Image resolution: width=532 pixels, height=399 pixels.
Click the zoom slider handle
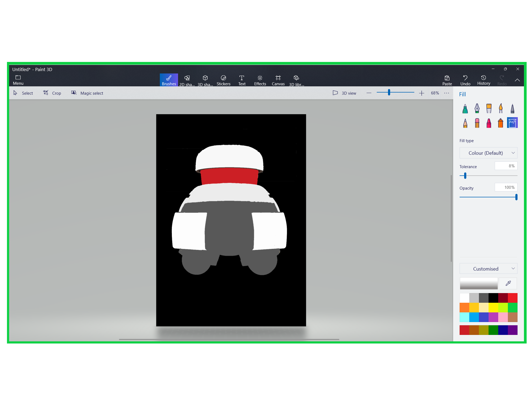[389, 93]
